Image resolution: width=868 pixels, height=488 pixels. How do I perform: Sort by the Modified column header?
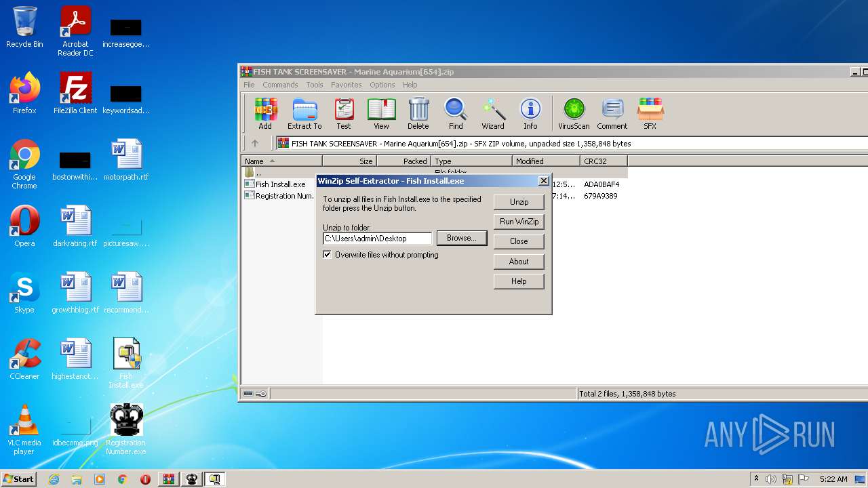tap(546, 161)
